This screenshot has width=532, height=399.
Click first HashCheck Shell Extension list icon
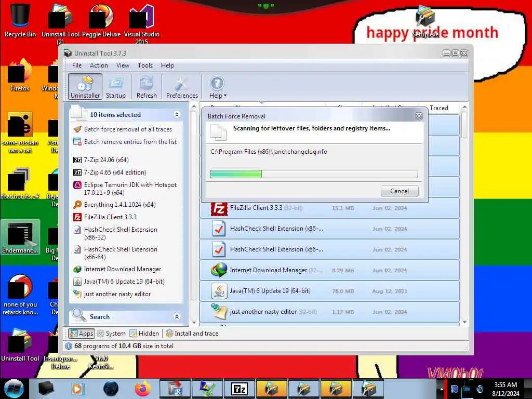click(x=219, y=229)
